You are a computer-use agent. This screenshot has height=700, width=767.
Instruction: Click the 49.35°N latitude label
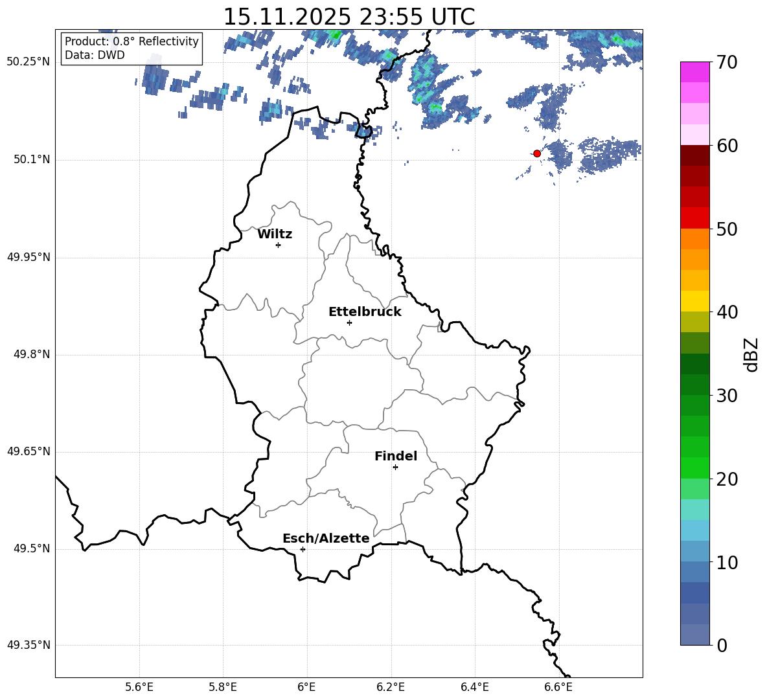[x=29, y=645]
